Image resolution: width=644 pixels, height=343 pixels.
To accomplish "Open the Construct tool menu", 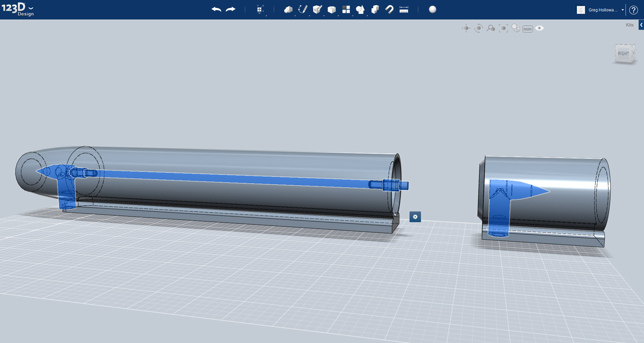I will (x=317, y=9).
